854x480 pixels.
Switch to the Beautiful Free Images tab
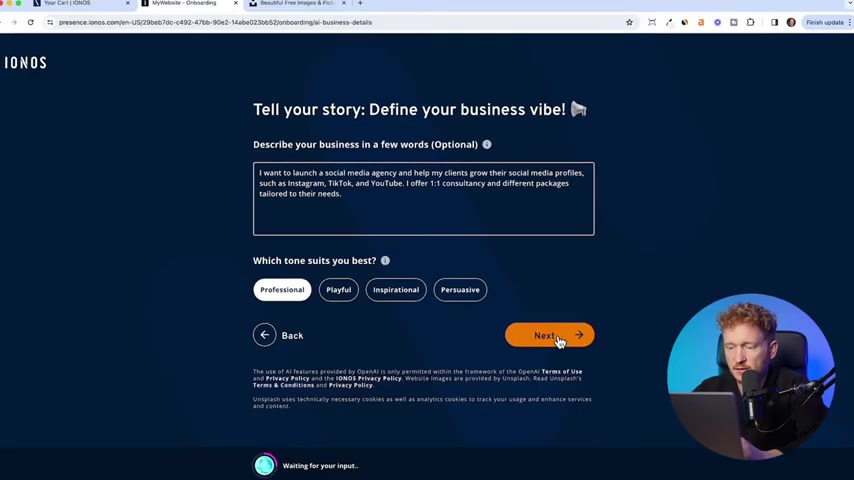(295, 4)
